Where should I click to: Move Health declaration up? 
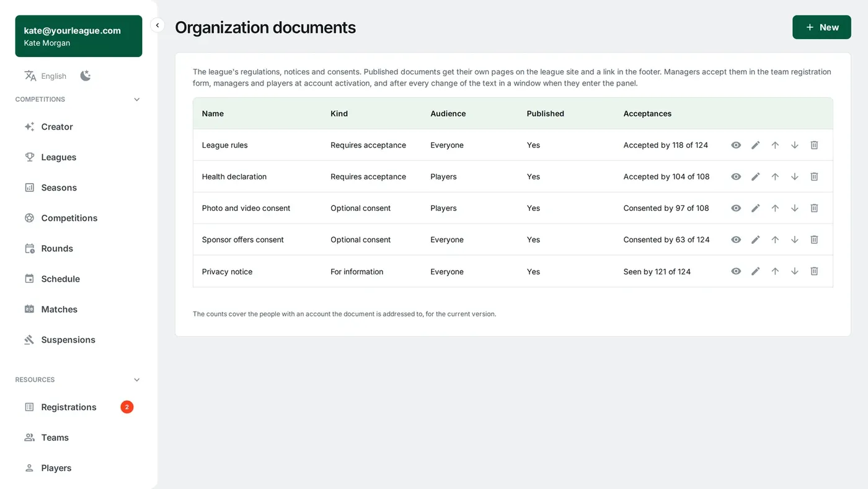coord(775,177)
